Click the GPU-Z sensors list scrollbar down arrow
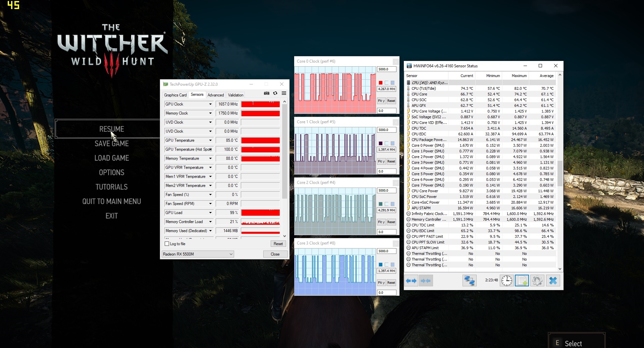Image resolution: width=644 pixels, height=348 pixels. pyautogui.click(x=284, y=236)
